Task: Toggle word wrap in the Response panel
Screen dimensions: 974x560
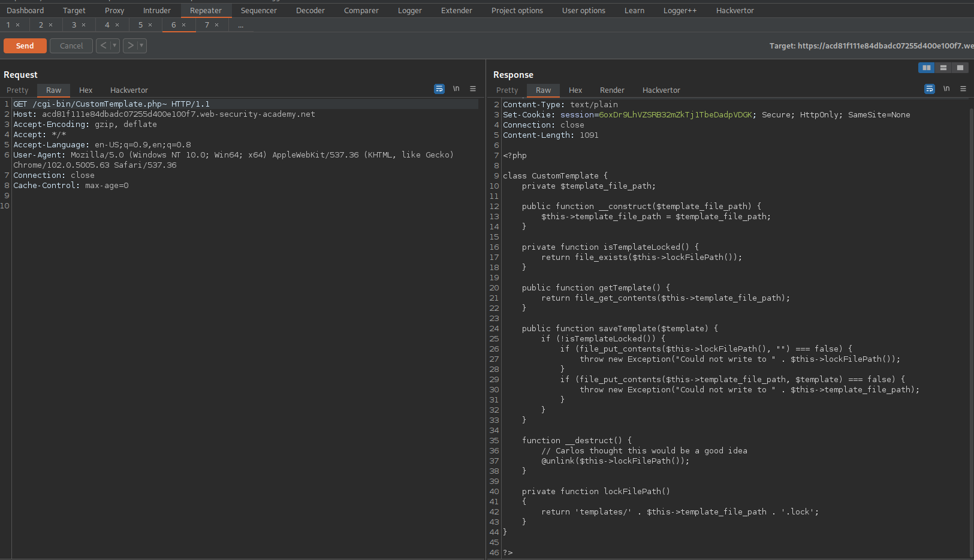Action: [930, 89]
